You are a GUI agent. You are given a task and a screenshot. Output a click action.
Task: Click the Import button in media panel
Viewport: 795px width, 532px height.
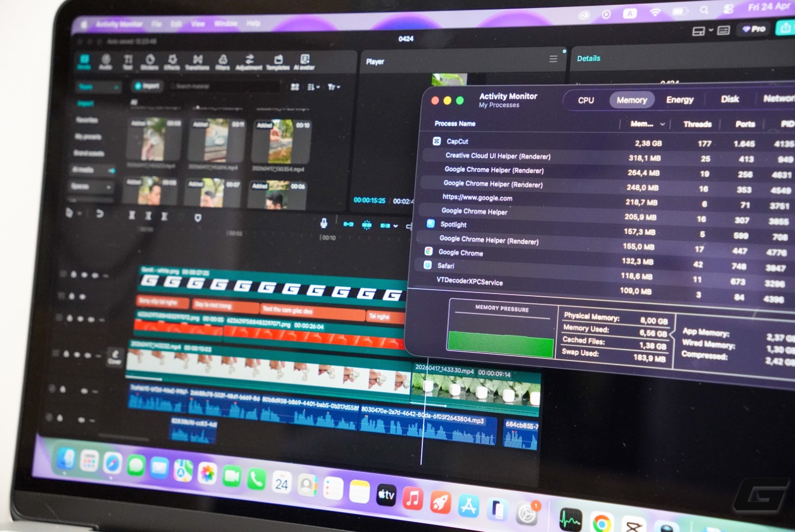coord(147,86)
